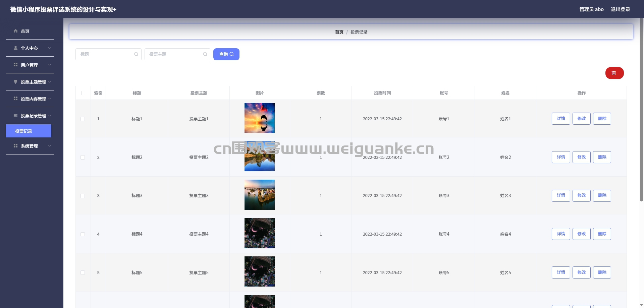Screen dimensions: 644x308
Task: Click the red trash batch-delete button
Action: pyautogui.click(x=614, y=73)
